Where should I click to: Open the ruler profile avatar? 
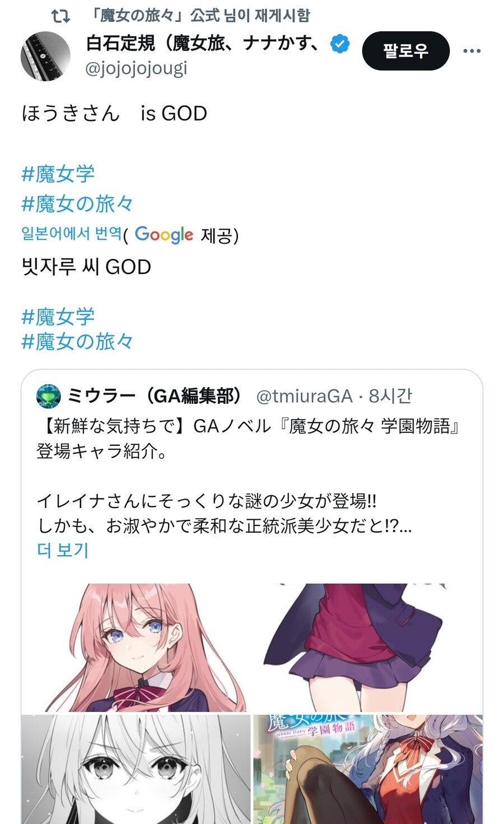tap(45, 56)
